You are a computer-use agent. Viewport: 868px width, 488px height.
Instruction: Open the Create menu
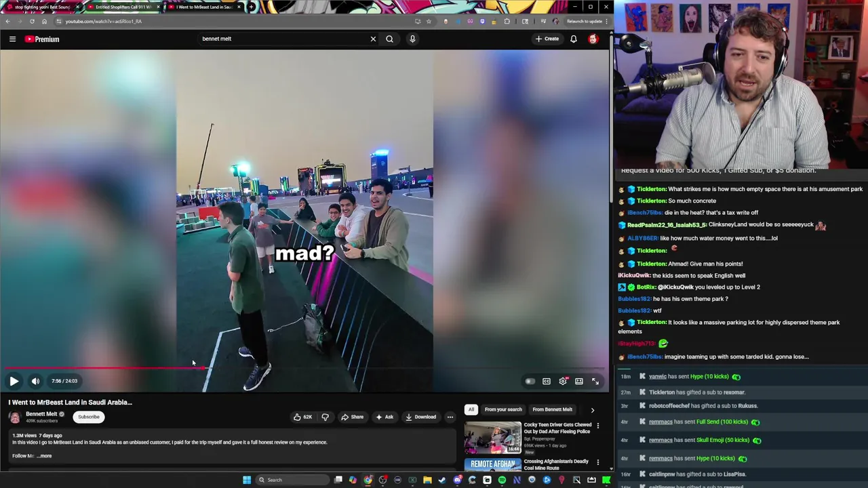[547, 39]
